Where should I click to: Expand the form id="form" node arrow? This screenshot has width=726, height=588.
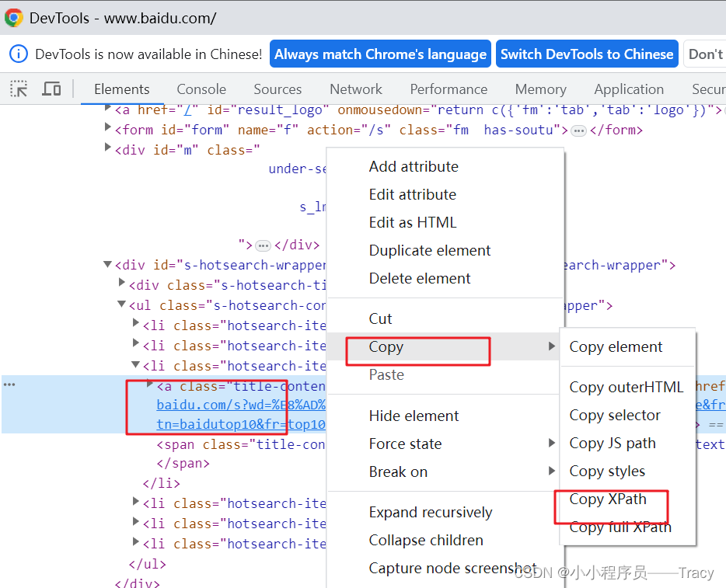tap(107, 127)
